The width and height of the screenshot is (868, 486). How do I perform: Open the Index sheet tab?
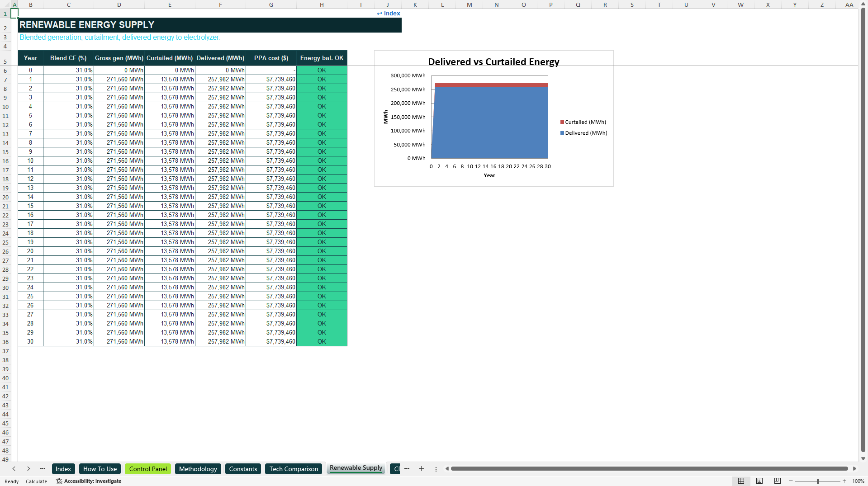pos(63,469)
